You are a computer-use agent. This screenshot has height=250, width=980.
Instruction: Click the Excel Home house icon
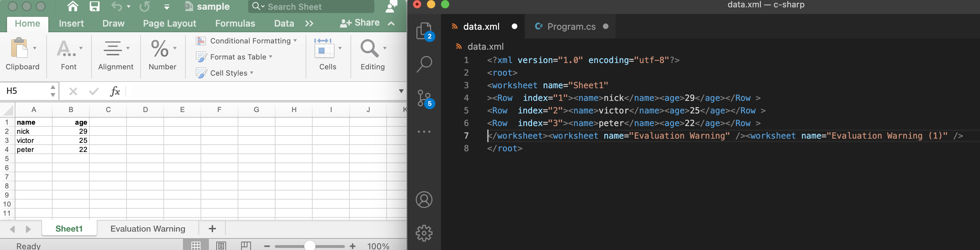point(73,6)
